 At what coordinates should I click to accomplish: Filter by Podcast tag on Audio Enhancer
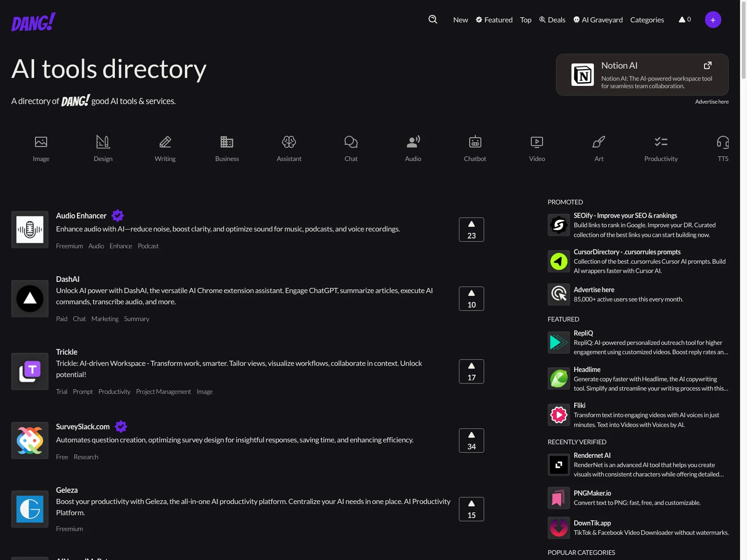(x=148, y=246)
